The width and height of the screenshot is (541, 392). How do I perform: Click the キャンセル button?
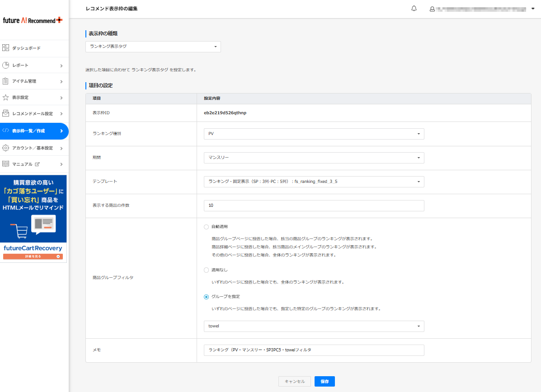295,382
